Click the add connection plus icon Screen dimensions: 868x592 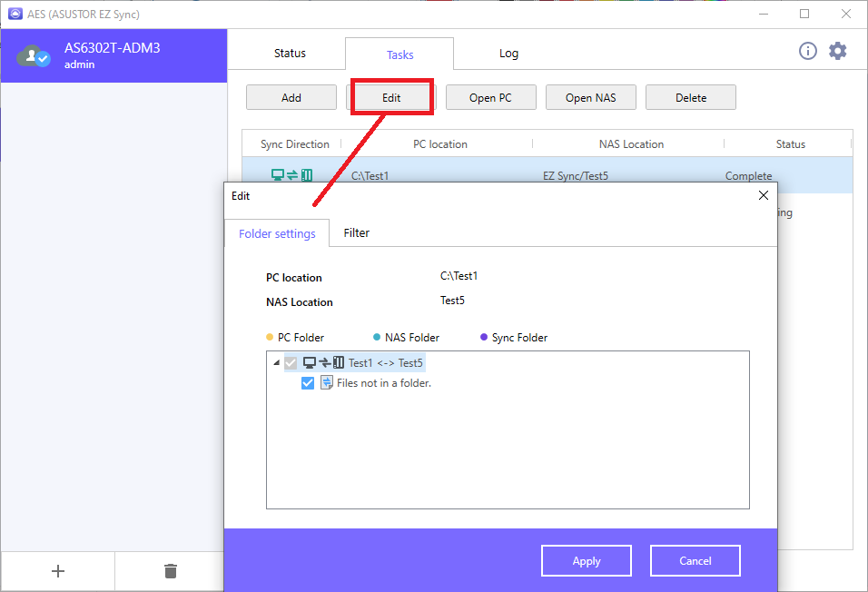tap(58, 571)
